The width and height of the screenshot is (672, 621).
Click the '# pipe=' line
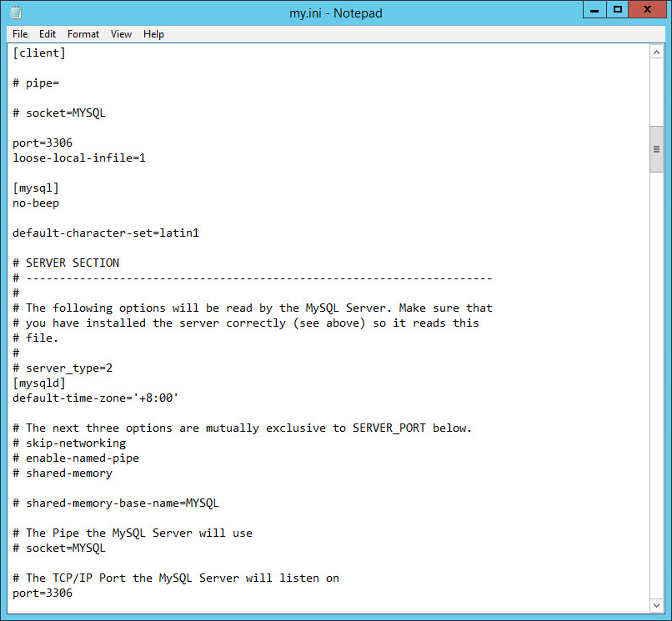click(x=36, y=83)
